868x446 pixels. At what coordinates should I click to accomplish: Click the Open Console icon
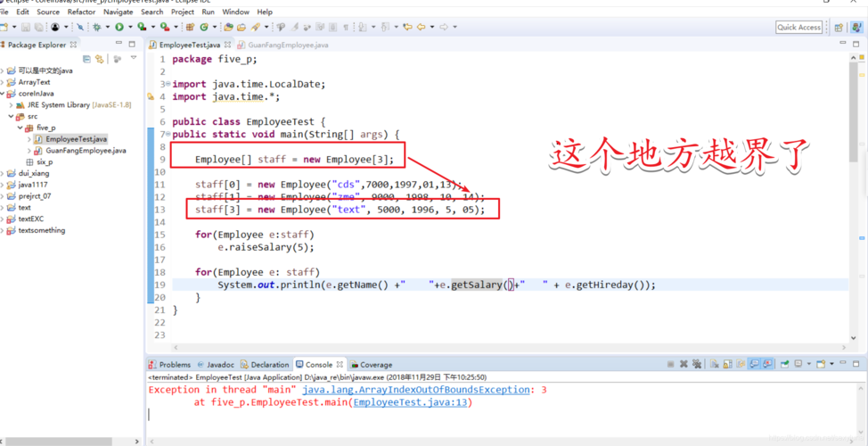821,364
